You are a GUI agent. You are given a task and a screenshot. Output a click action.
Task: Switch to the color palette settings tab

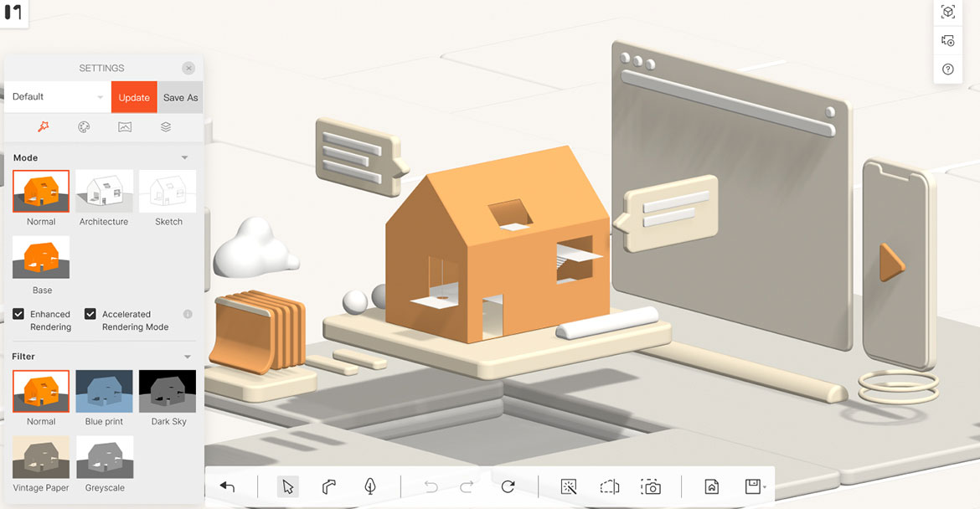point(84,127)
